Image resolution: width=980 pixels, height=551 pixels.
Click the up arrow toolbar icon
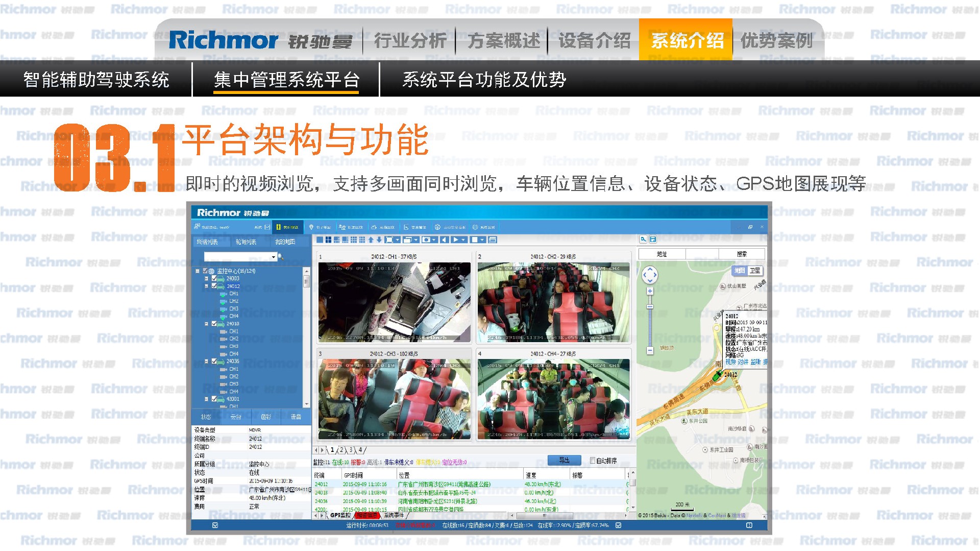pos(371,239)
